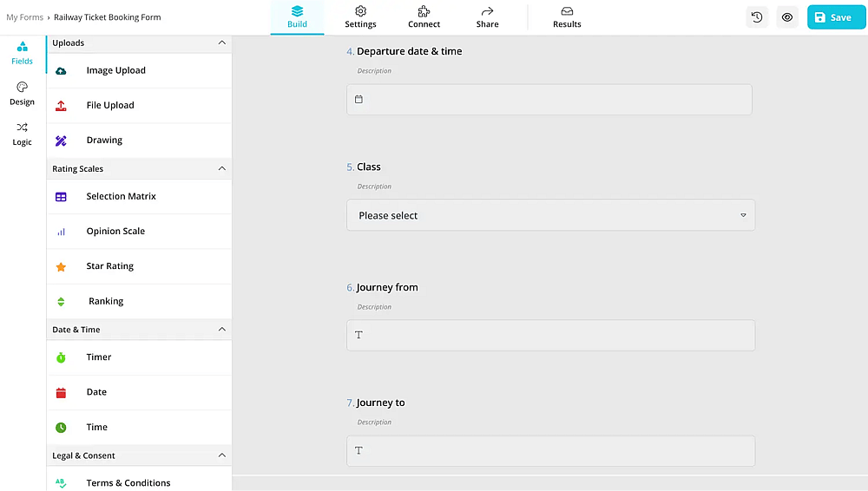The height and width of the screenshot is (491, 868).
Task: Click the Timer stopwatch icon
Action: coord(61,357)
